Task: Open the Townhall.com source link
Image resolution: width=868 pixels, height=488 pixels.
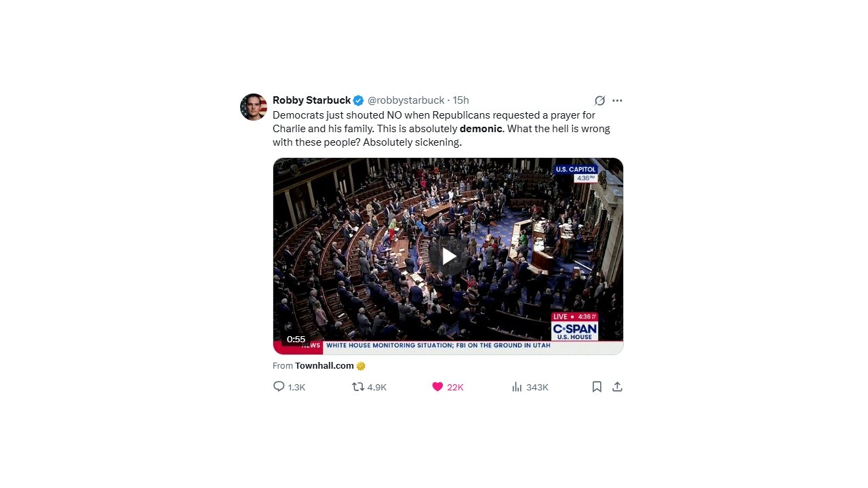Action: [x=324, y=365]
